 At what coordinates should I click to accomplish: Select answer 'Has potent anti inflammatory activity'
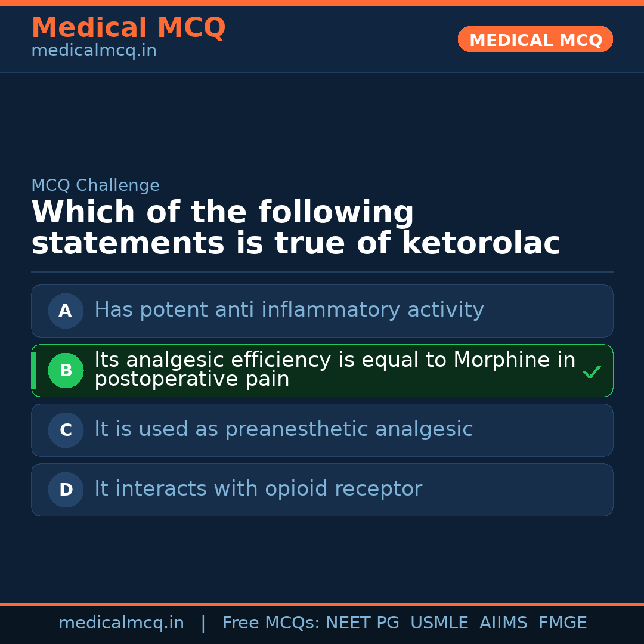click(x=289, y=310)
